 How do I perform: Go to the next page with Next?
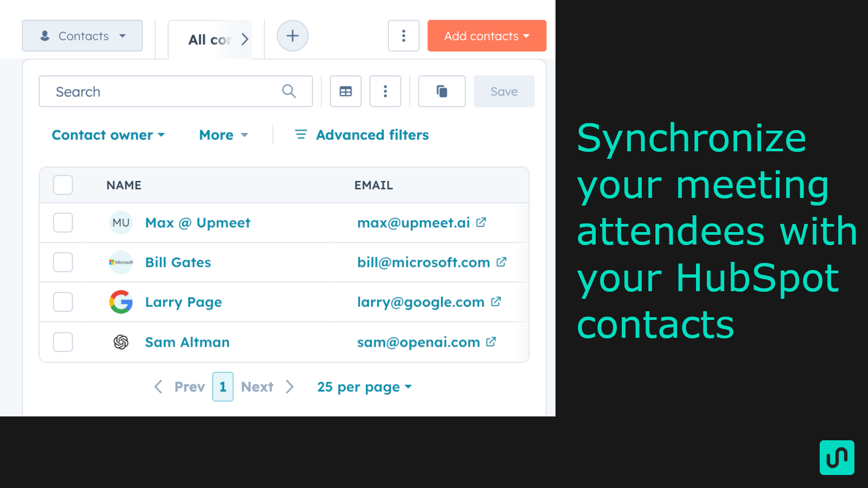(x=267, y=387)
